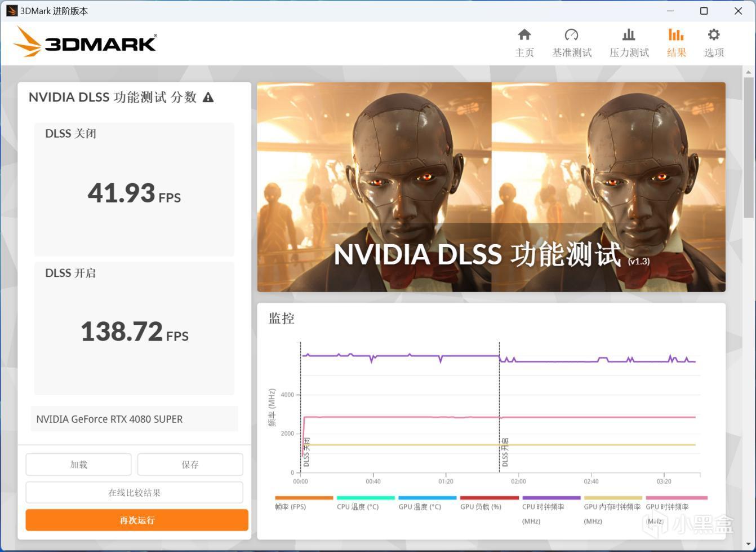Click the 保存 save button
This screenshot has width=756, height=552.
point(190,465)
